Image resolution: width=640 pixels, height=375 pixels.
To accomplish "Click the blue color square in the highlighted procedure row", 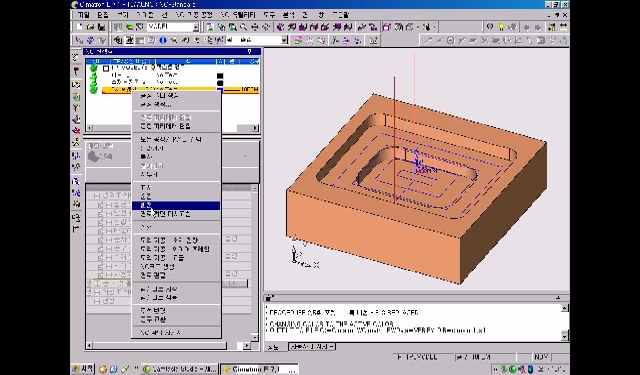I will (220, 89).
